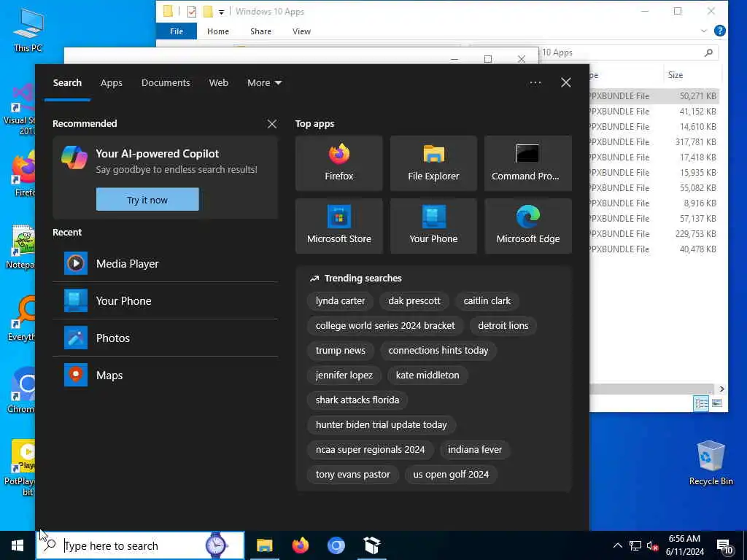Switch Explorer to details view icon
747x560 pixels.
tap(701, 403)
